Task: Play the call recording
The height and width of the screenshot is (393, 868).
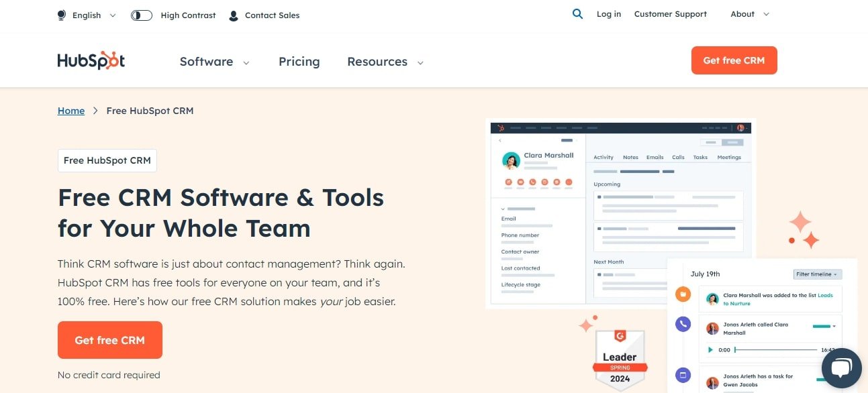Action: [x=710, y=350]
